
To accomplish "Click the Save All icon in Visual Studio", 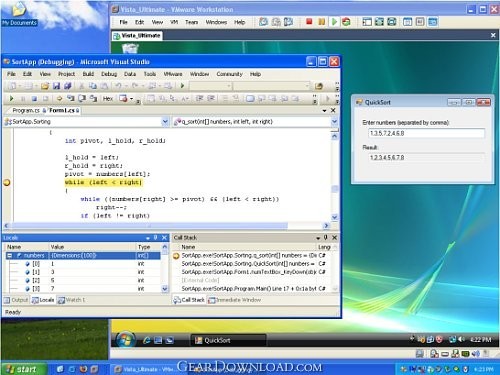I will point(68,86).
